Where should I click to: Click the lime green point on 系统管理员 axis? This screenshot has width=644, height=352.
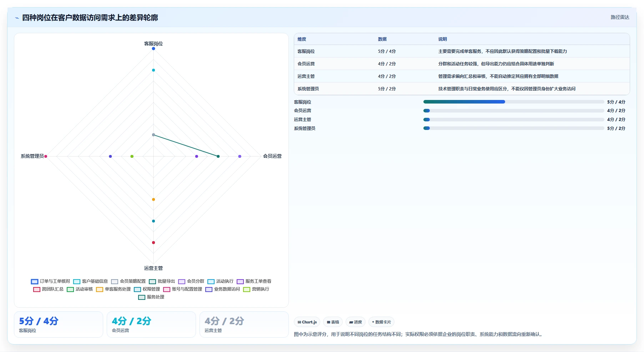tap(132, 156)
